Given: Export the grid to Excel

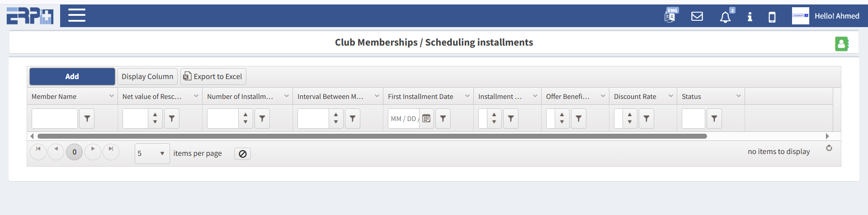Looking at the screenshot, I should tap(213, 77).
